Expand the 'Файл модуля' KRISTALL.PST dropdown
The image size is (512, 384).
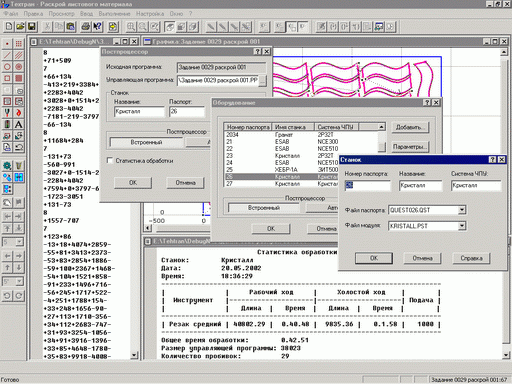[462, 226]
